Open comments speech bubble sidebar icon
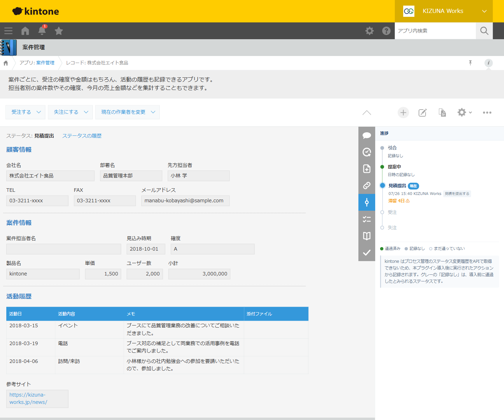Screen dimensions: 504x420 pyautogui.click(x=367, y=135)
